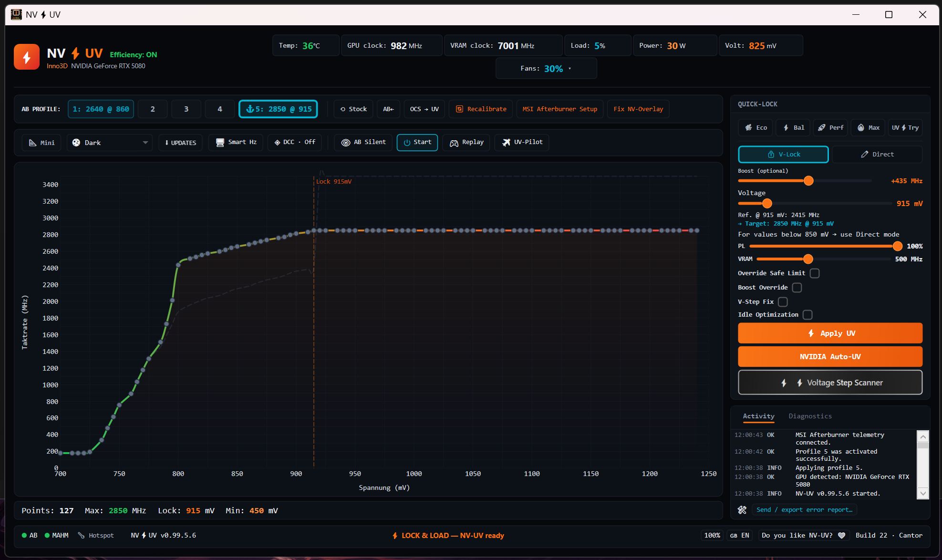The image size is (942, 560).
Task: Open the Diagnostics tab
Action: [x=810, y=416]
